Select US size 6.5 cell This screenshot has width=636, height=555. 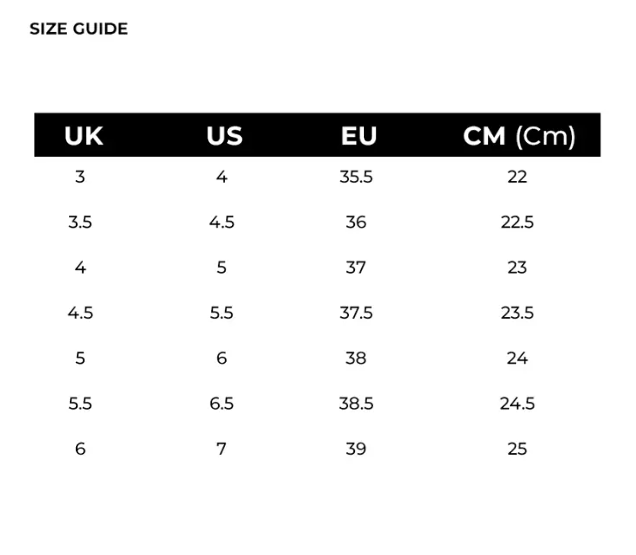tap(222, 404)
